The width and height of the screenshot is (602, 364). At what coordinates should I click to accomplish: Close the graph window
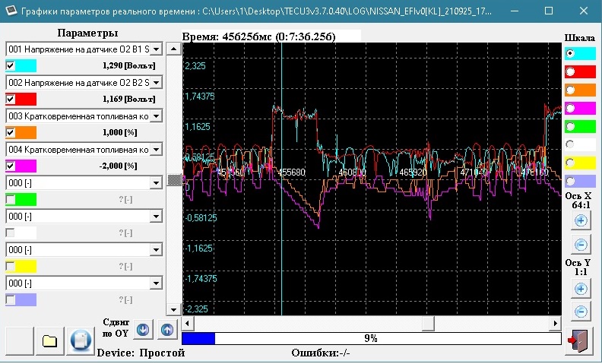click(584, 11)
